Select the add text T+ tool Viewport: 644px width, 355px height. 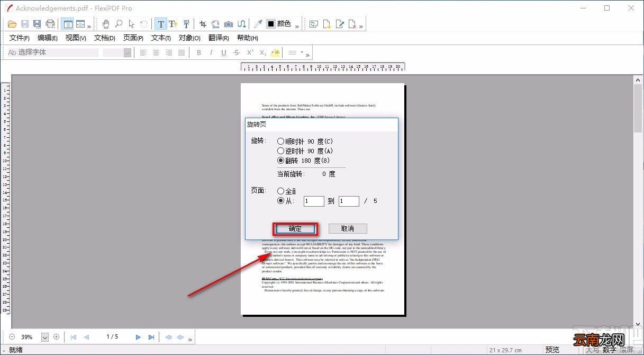point(173,24)
